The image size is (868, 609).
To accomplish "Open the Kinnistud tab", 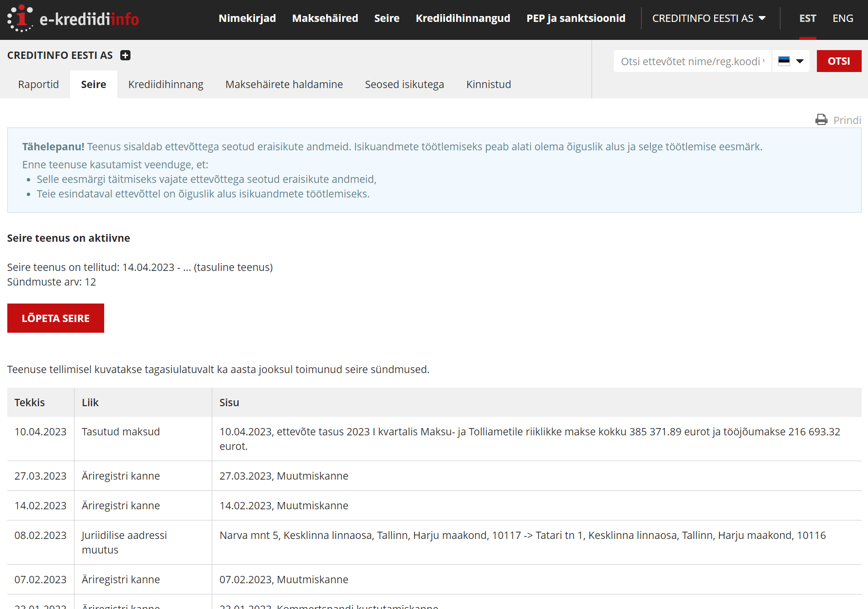I will click(488, 85).
